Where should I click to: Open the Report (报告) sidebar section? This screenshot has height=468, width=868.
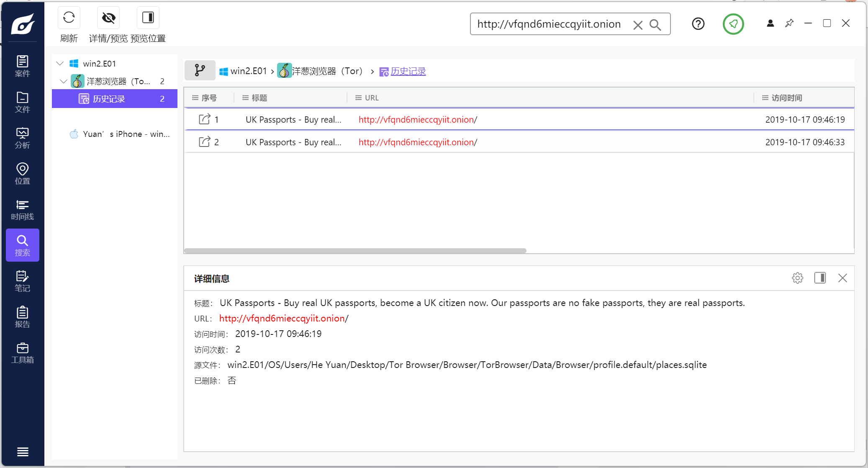click(23, 317)
